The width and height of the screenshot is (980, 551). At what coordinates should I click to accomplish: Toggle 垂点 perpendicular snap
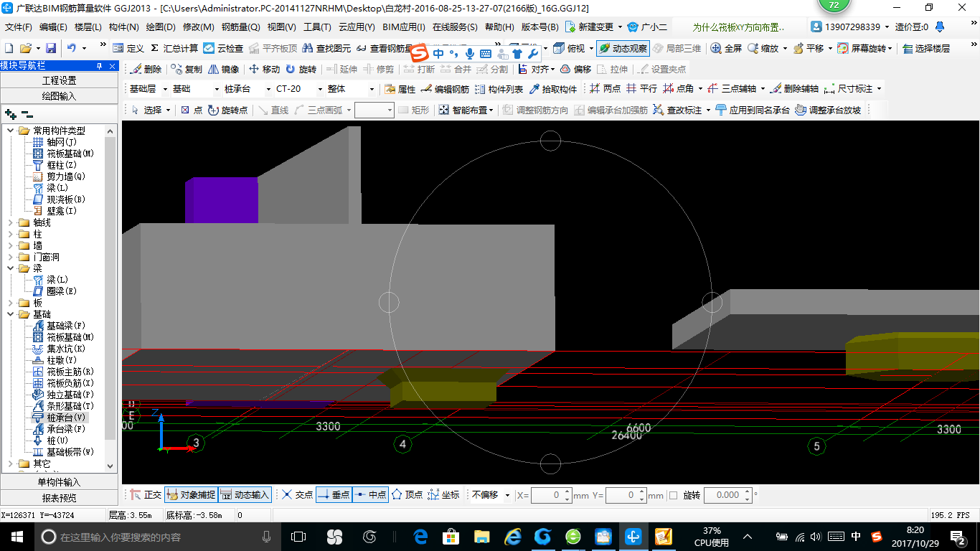click(334, 495)
